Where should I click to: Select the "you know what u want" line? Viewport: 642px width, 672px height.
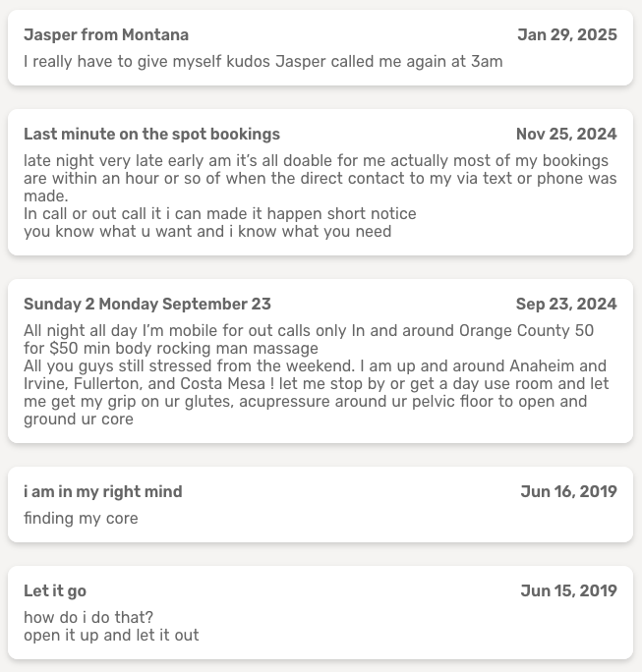[x=207, y=232]
